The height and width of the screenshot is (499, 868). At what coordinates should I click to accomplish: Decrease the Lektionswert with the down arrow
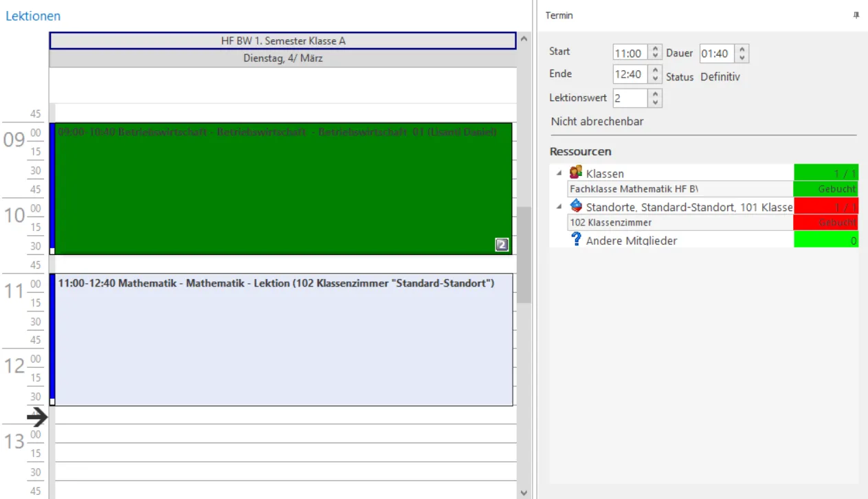pyautogui.click(x=655, y=102)
